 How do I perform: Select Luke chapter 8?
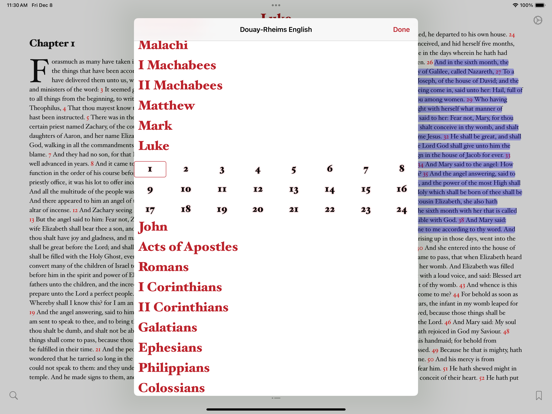[x=402, y=169]
